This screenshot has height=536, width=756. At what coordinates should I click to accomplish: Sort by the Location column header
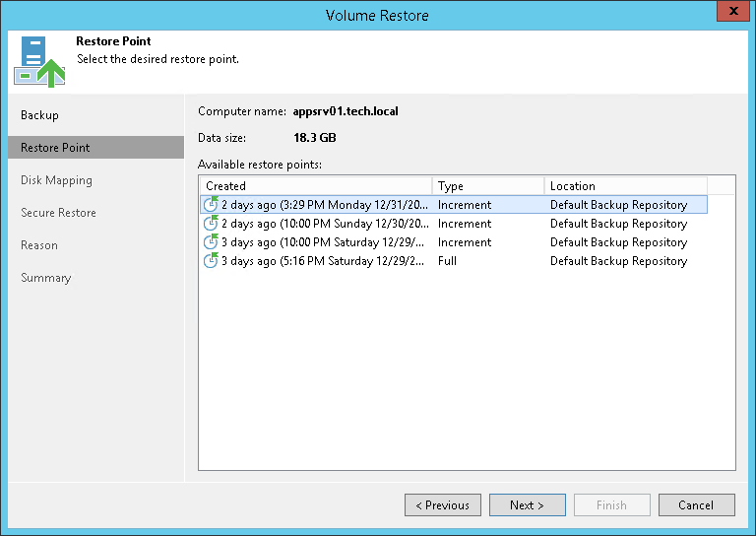click(x=626, y=186)
